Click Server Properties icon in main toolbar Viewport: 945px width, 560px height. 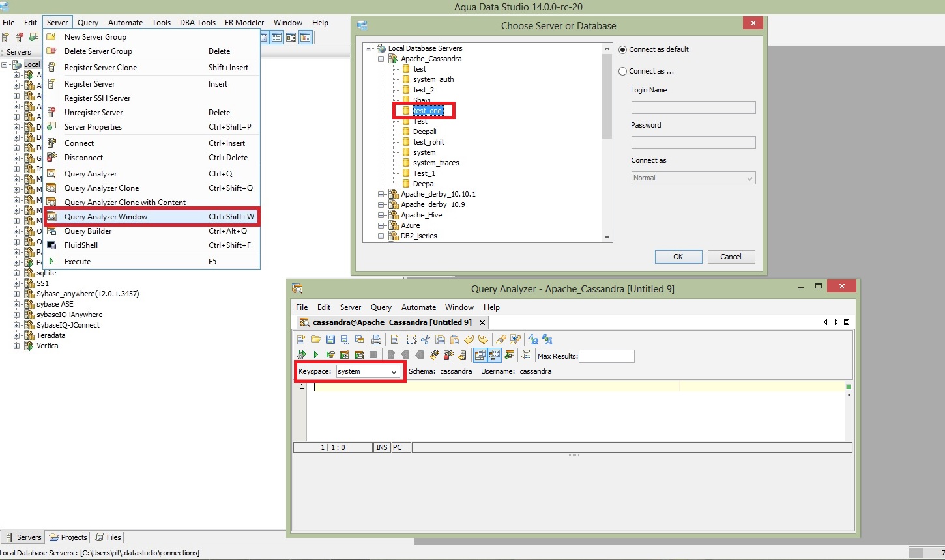(33, 37)
